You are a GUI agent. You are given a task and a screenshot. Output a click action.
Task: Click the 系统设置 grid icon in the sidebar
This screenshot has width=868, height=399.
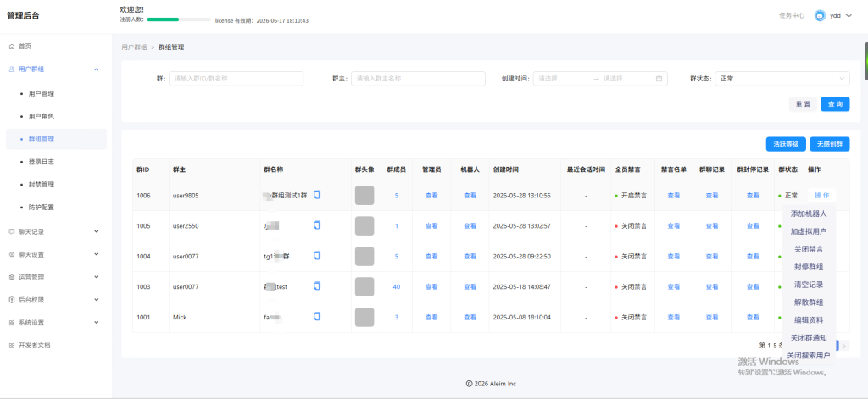click(12, 323)
